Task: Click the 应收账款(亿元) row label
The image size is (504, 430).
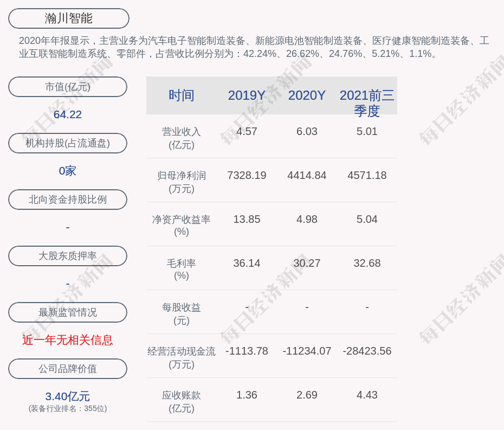Action: [182, 402]
